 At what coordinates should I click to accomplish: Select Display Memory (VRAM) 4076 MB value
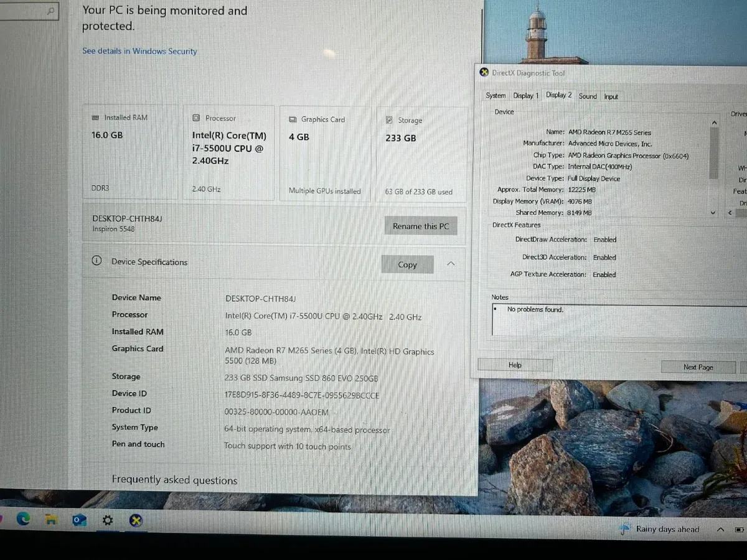click(x=580, y=202)
